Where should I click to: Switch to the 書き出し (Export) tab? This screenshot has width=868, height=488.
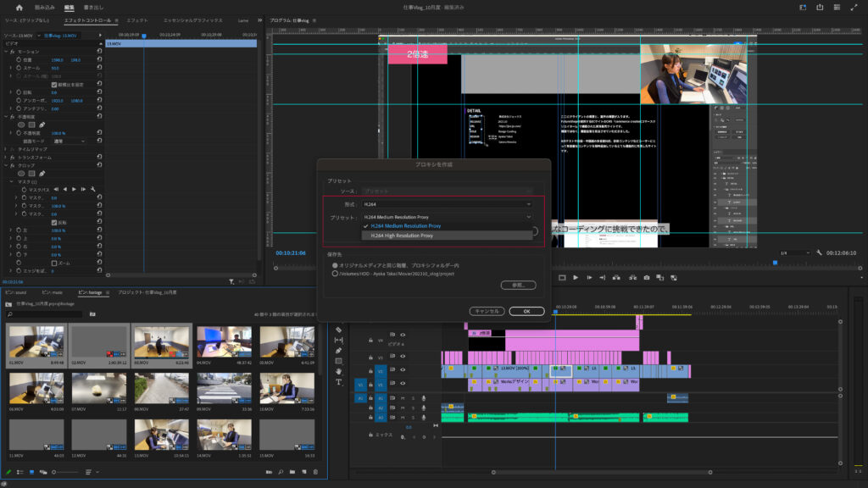[93, 7]
